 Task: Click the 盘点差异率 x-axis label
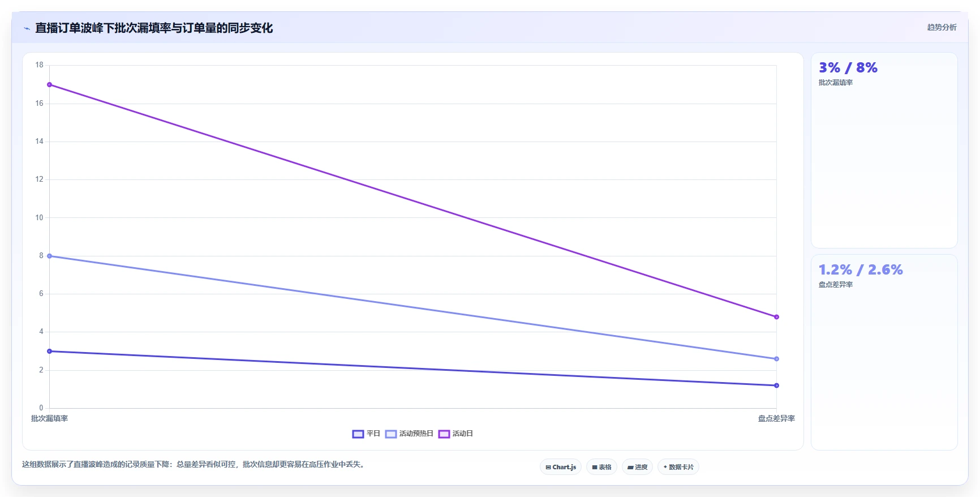click(776, 418)
